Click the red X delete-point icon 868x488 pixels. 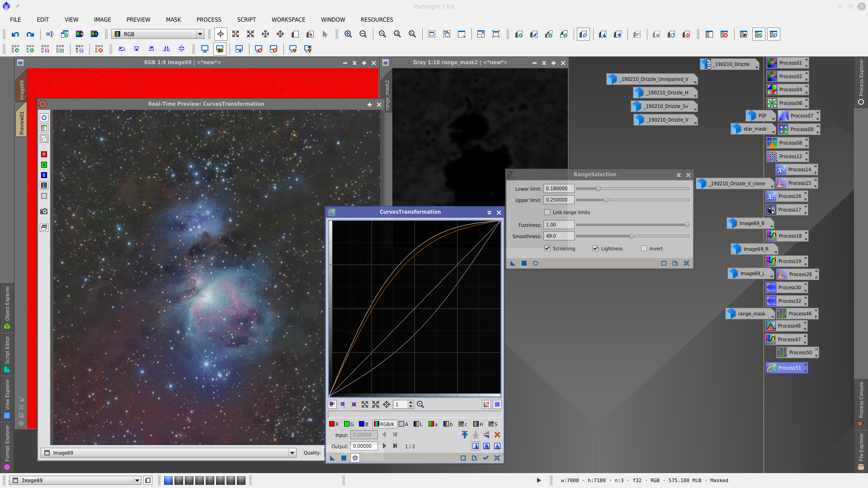pyautogui.click(x=497, y=435)
